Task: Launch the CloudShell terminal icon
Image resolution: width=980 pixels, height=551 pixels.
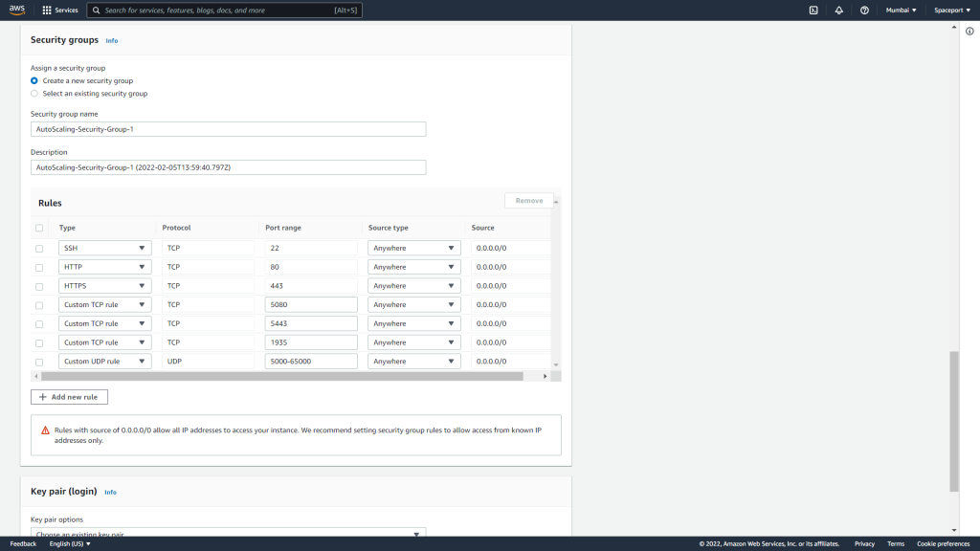Action: [813, 10]
